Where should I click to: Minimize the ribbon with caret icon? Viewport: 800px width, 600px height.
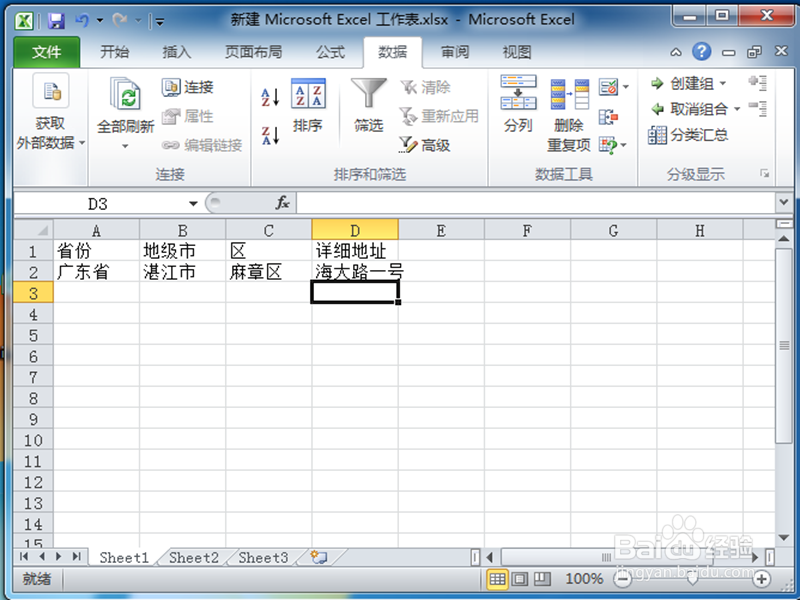[676, 52]
